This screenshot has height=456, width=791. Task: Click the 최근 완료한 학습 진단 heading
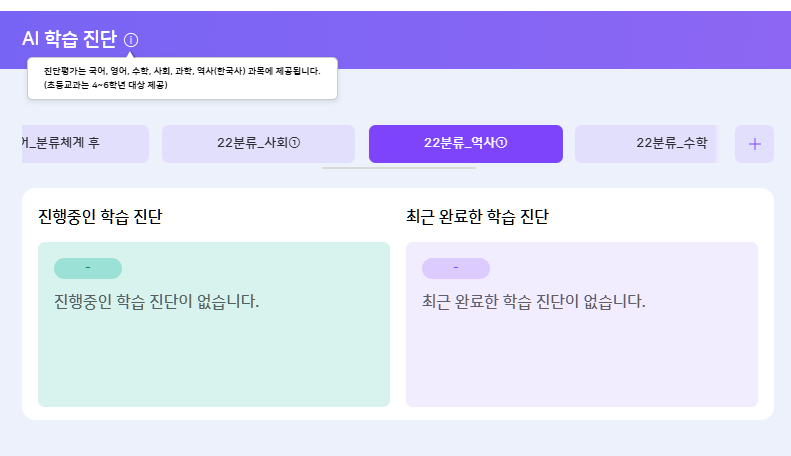[477, 216]
